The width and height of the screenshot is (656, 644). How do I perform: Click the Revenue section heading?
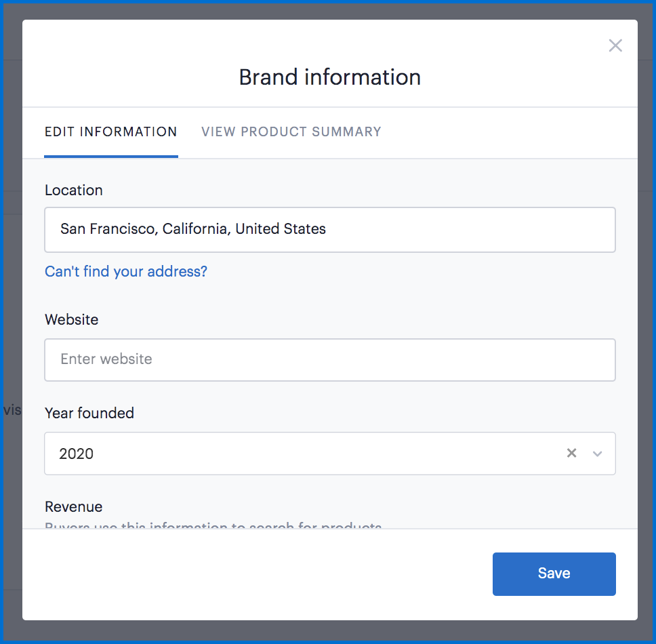point(73,506)
